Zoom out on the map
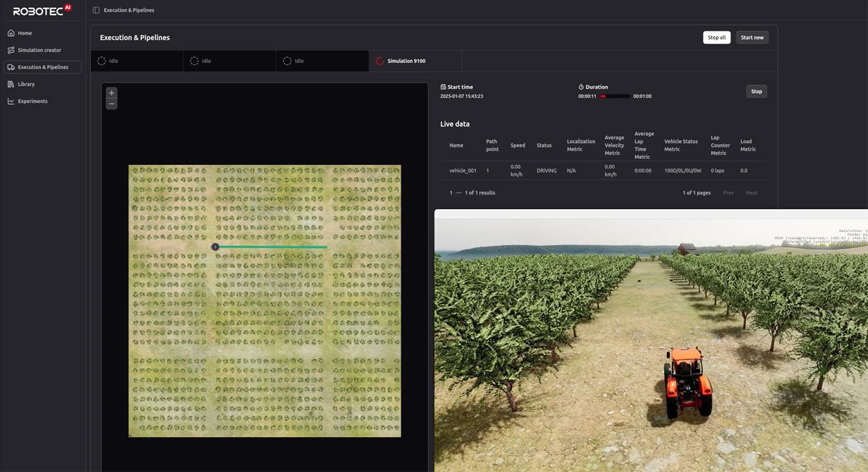 (x=112, y=104)
